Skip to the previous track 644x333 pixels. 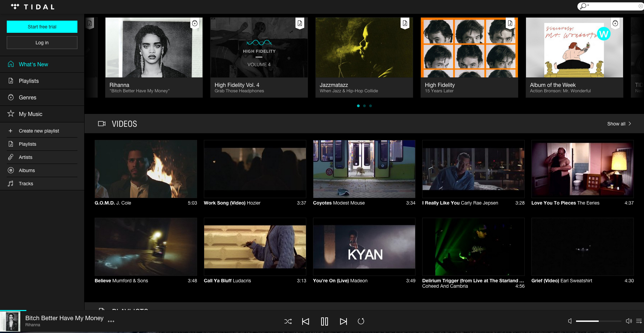pos(306,322)
